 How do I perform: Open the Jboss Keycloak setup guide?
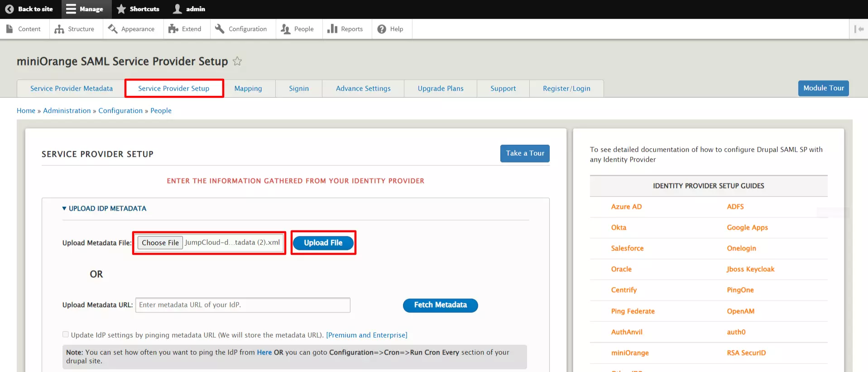pos(750,269)
